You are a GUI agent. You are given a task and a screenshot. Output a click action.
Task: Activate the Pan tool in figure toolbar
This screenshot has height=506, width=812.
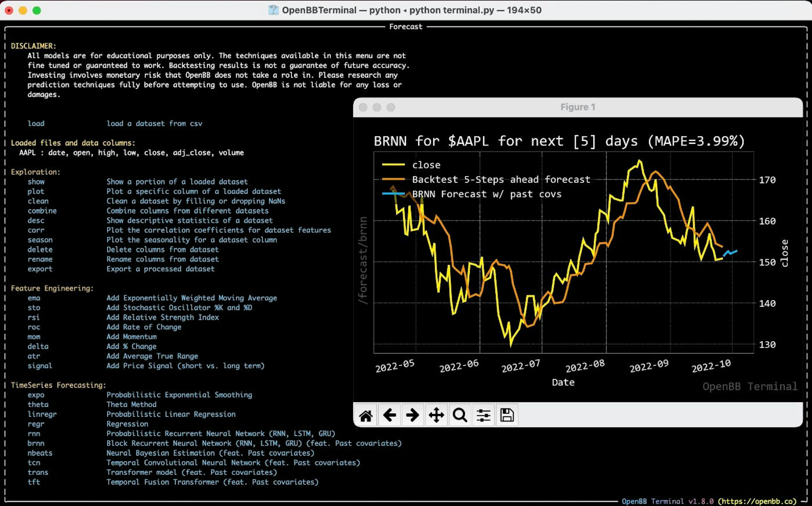(x=436, y=415)
